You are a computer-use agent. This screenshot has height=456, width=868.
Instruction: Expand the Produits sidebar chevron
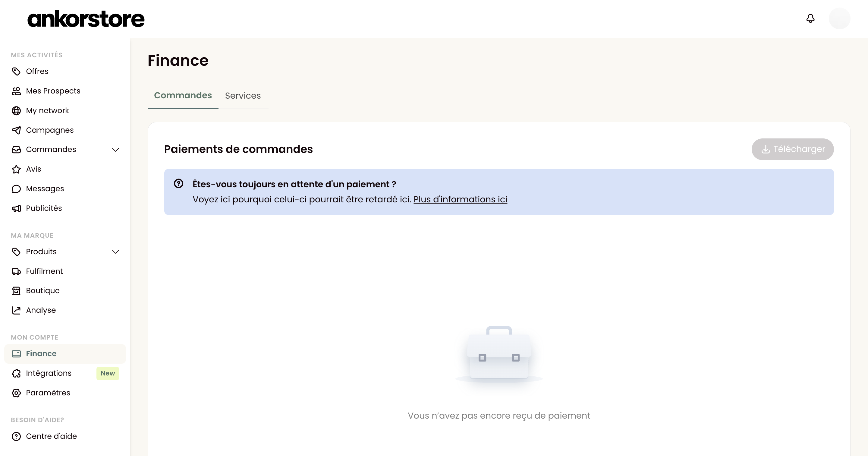[115, 252]
